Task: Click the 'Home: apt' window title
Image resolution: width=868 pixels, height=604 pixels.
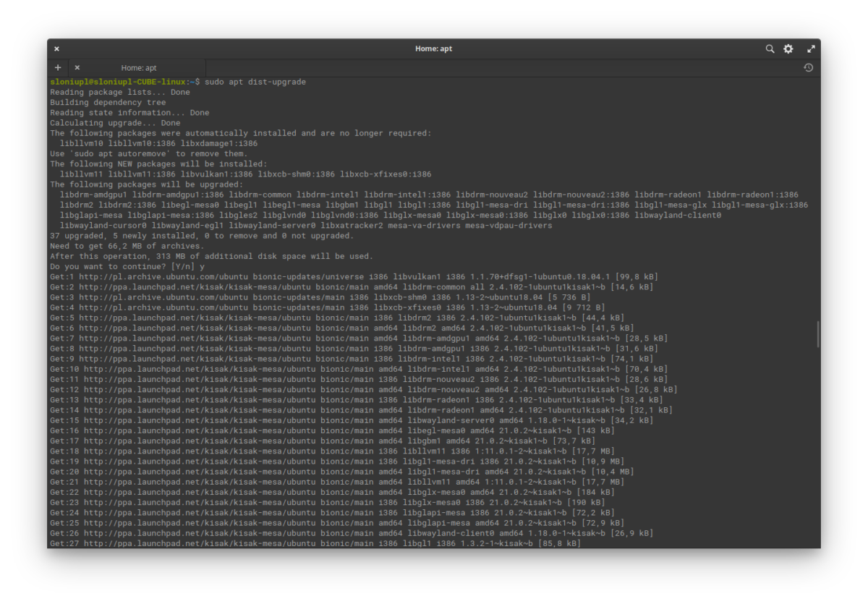Action: pos(433,49)
